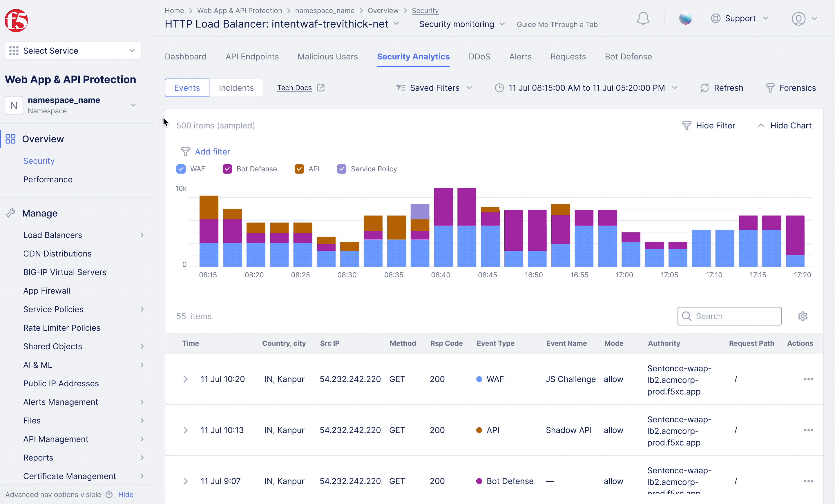The image size is (835, 504).
Task: Open actions menu for JS Challenge row
Action: 808,379
